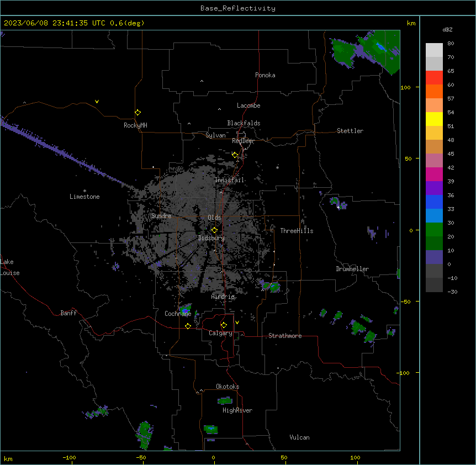
Task: Click the -100 tick on the bottom axis
Action: 70,458
